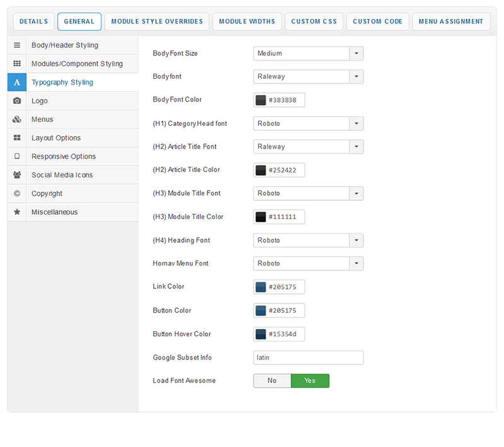The image size is (504, 447).
Task: Click the cubes icon beside Menus
Action: (x=17, y=120)
